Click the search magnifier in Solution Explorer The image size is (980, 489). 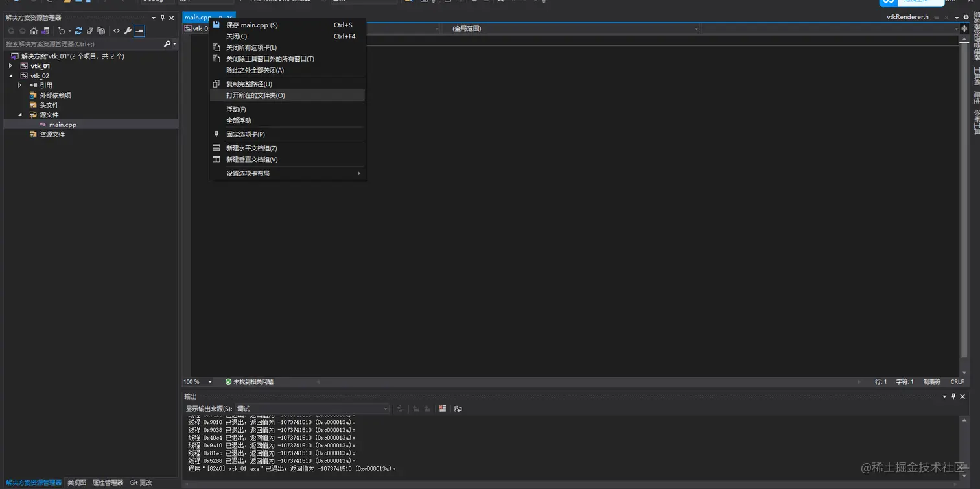tap(167, 44)
